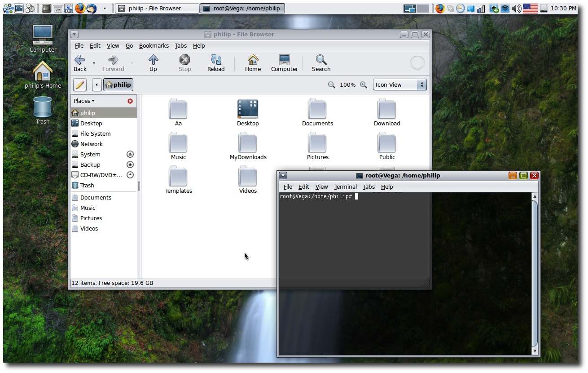The image size is (588, 373).
Task: Open the File menu in File Browser
Action: point(79,45)
